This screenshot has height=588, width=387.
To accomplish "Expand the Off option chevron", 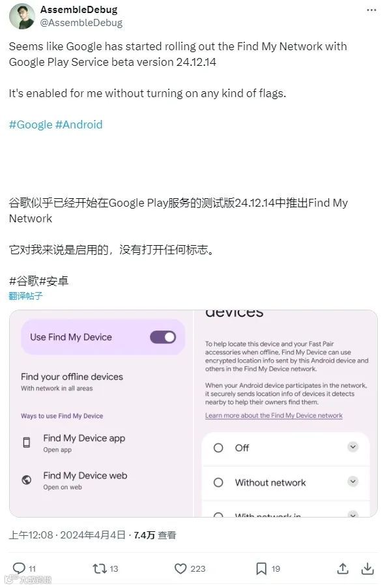I will coord(352,447).
